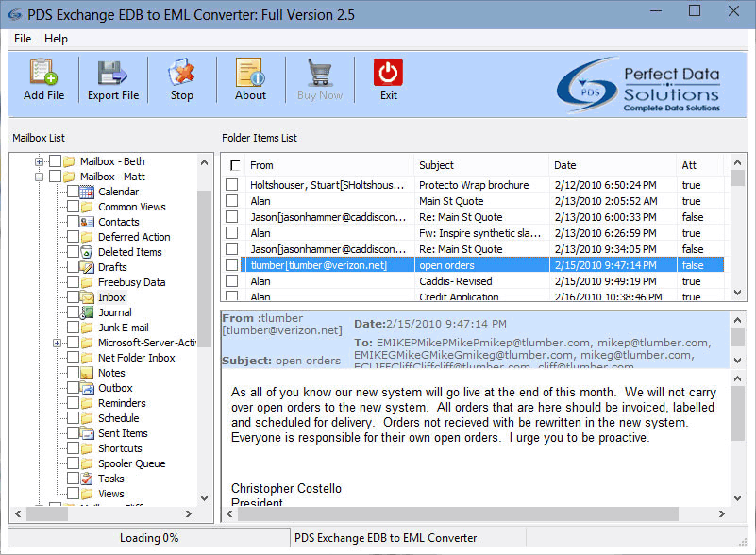Screen dimensions: 756x555
Task: Click the Add File toolbar icon
Action: 43,72
